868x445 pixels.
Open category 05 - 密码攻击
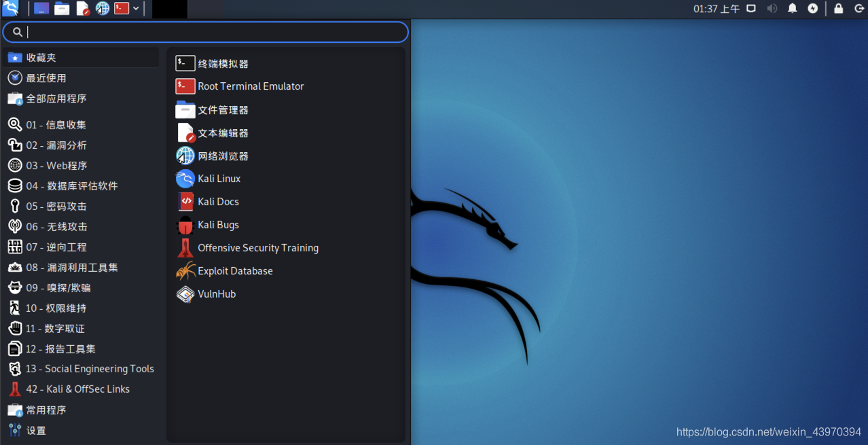point(82,207)
